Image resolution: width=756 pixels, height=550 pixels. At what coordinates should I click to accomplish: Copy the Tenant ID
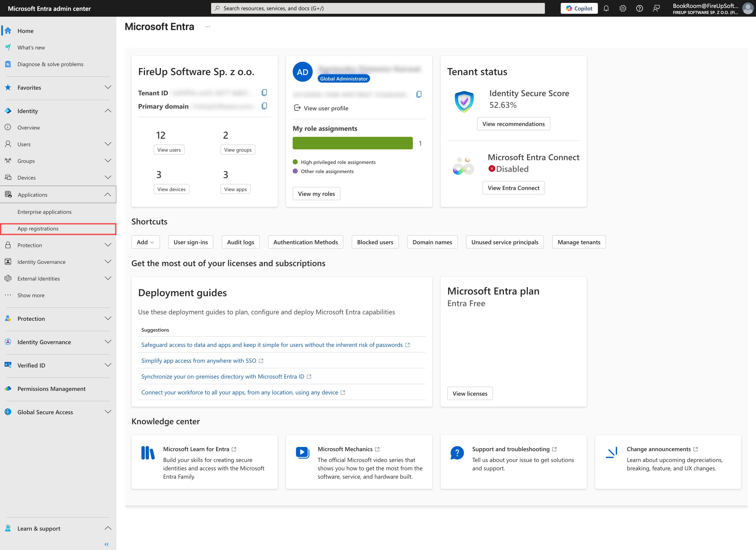[264, 93]
